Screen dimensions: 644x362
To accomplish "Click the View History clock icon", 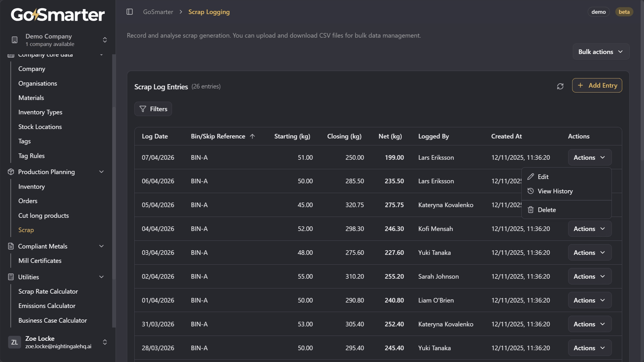I will pos(531,191).
